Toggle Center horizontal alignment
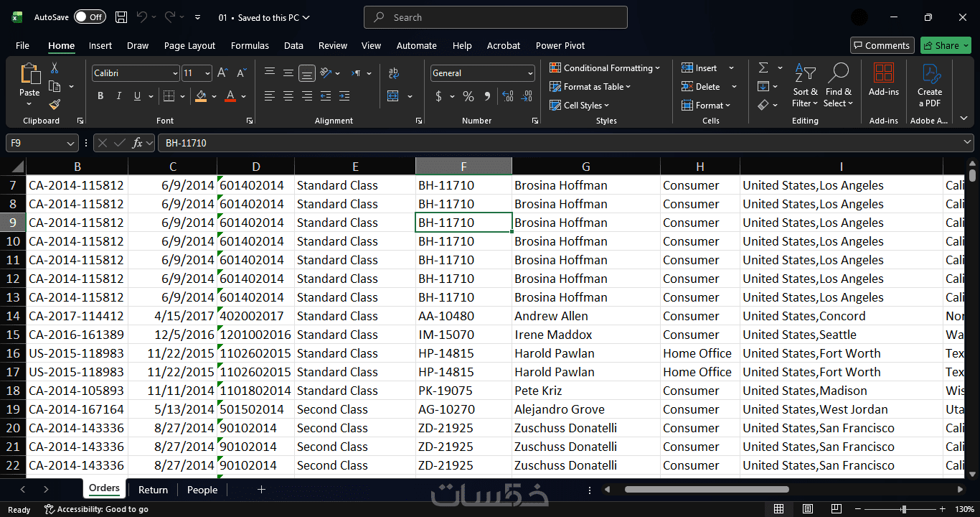 [288, 96]
